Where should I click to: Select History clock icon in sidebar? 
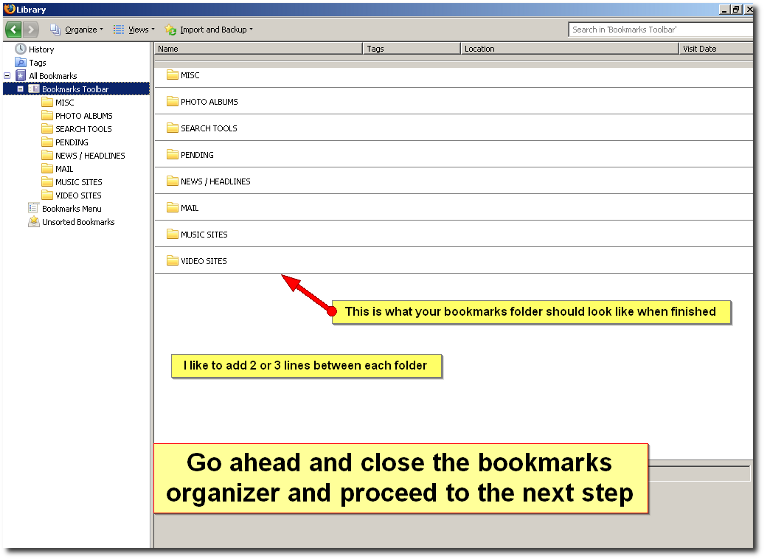(20, 49)
